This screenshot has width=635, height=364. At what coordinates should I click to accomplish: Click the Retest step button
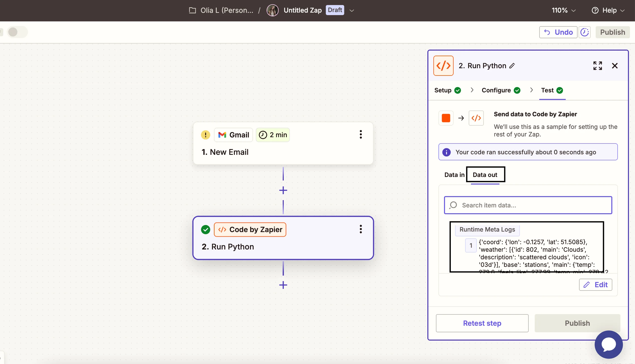tap(482, 323)
